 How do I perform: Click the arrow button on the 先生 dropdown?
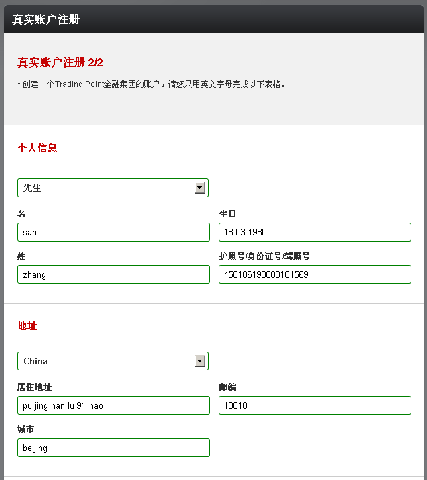pyautogui.click(x=200, y=188)
